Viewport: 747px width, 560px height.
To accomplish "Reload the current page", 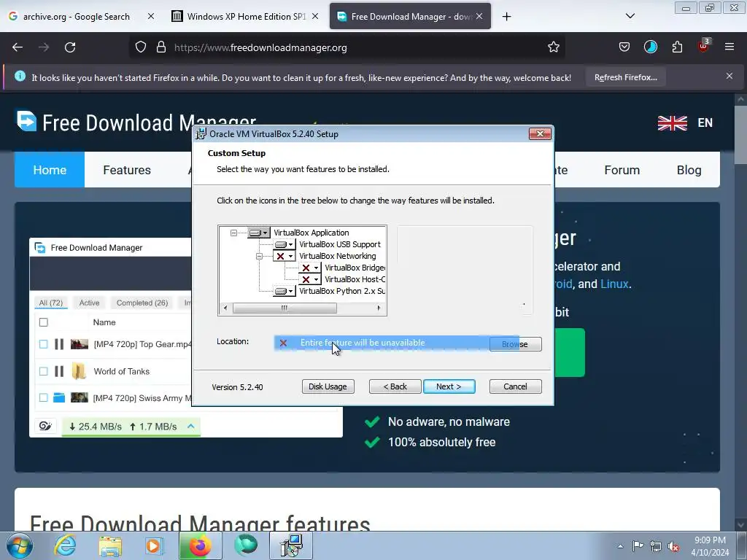I will (x=70, y=47).
